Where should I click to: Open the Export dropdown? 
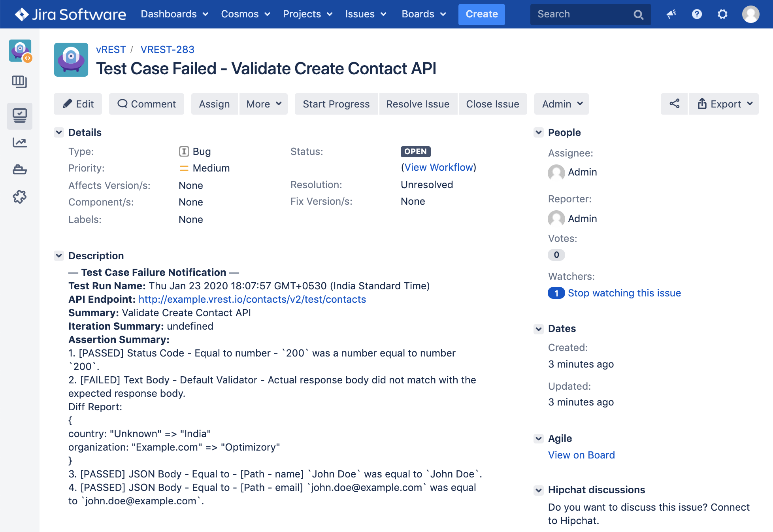click(724, 104)
